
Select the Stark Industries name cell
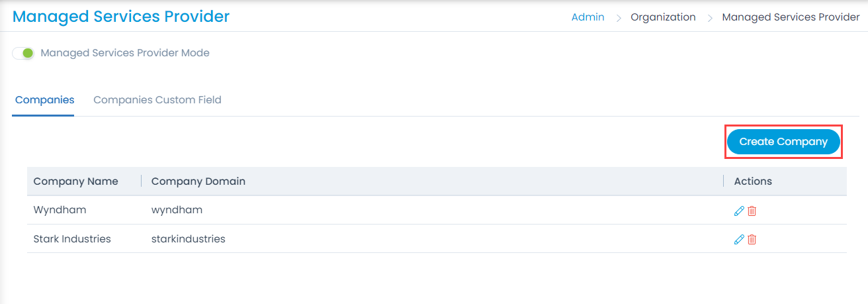72,238
